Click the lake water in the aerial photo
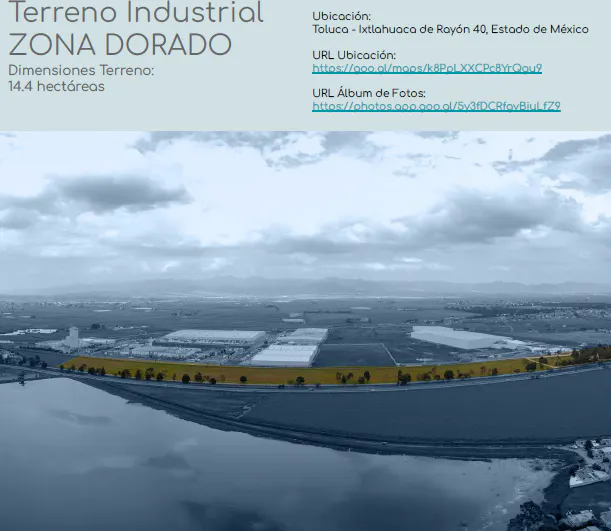The width and height of the screenshot is (611, 531). click(195, 467)
